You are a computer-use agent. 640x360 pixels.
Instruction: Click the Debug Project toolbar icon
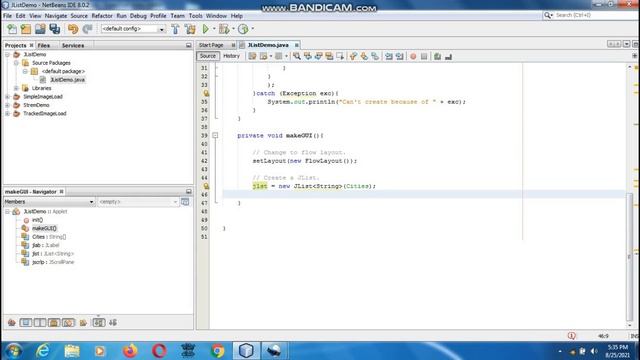[x=224, y=29]
